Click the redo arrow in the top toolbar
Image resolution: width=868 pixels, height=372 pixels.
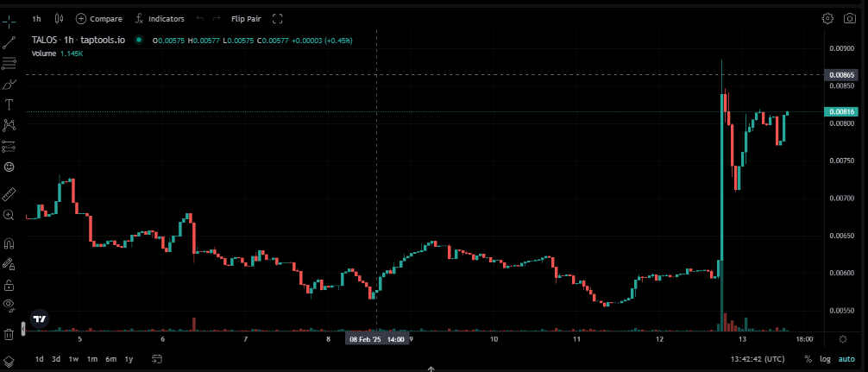coord(217,19)
